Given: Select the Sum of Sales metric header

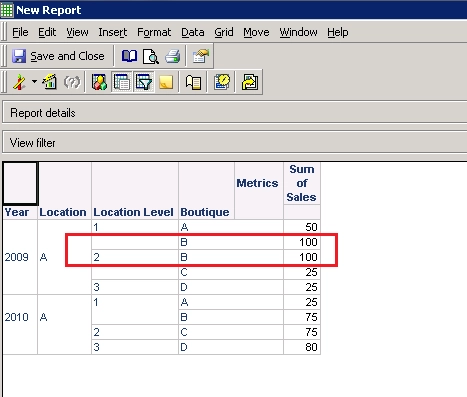Looking at the screenshot, I should (301, 183).
